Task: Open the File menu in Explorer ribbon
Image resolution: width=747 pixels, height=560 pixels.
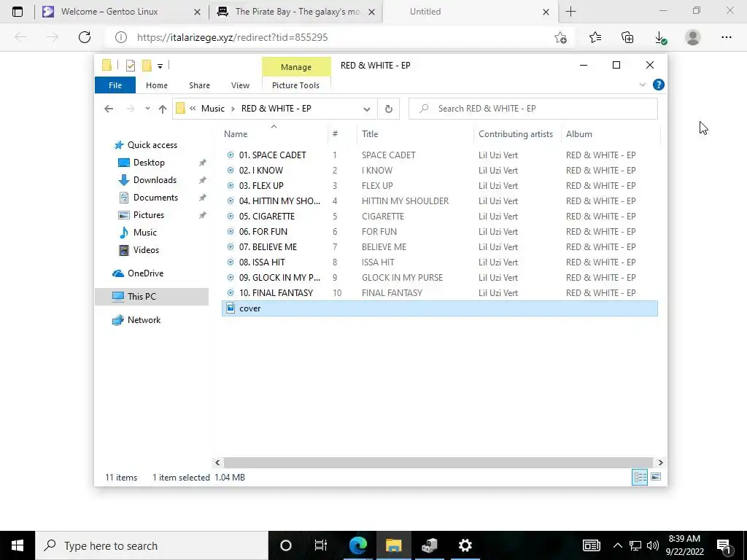Action: pos(115,85)
